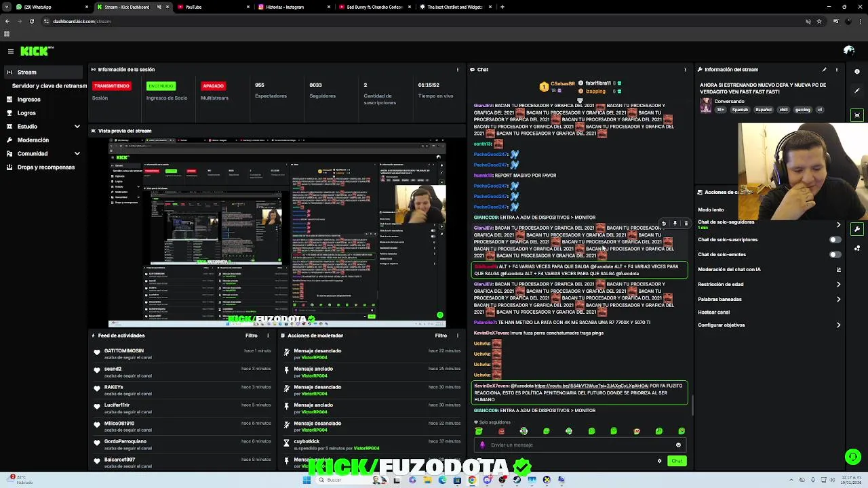Switch to the YouTube browser tab

coord(213,7)
